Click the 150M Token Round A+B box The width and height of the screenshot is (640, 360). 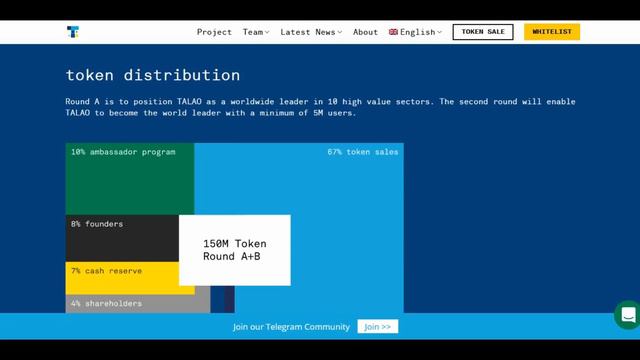point(235,250)
